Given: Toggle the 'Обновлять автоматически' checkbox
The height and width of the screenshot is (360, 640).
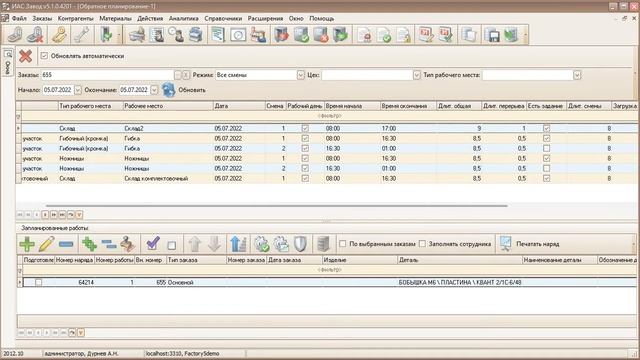Looking at the screenshot, I should pyautogui.click(x=44, y=56).
